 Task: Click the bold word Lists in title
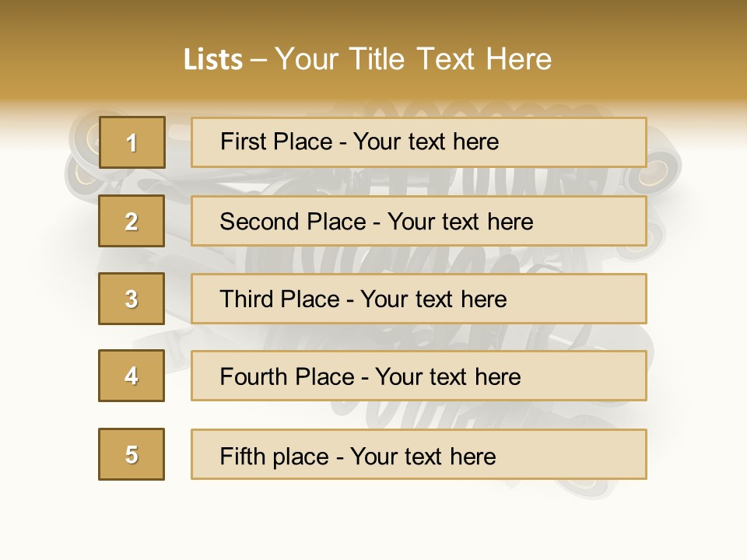(213, 59)
